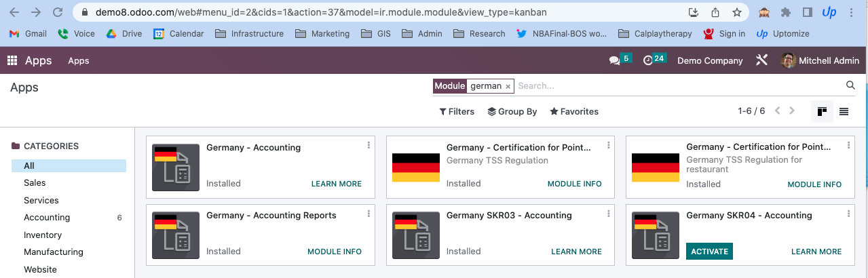Expand the Group By dropdown
The height and width of the screenshot is (278, 868).
point(512,111)
